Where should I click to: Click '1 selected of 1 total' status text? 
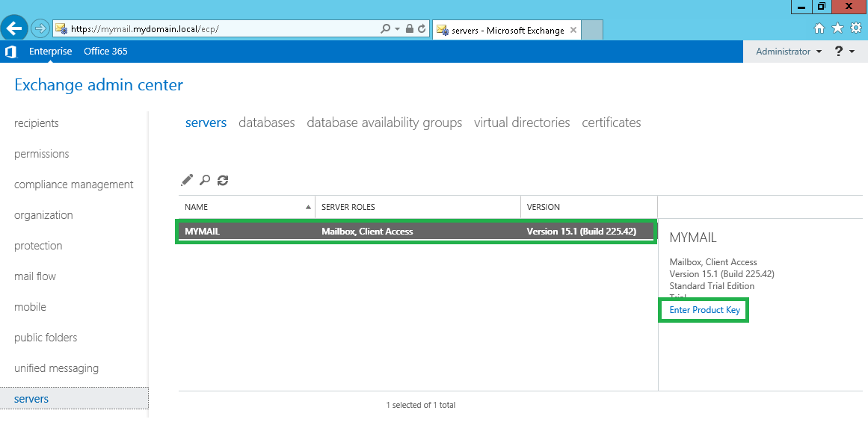pos(420,405)
